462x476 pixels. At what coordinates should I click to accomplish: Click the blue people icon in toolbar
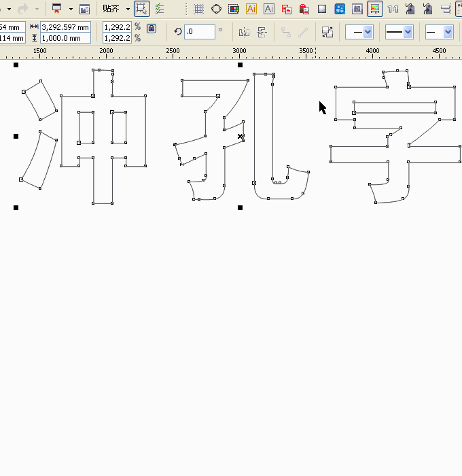pyautogui.click(x=340, y=9)
